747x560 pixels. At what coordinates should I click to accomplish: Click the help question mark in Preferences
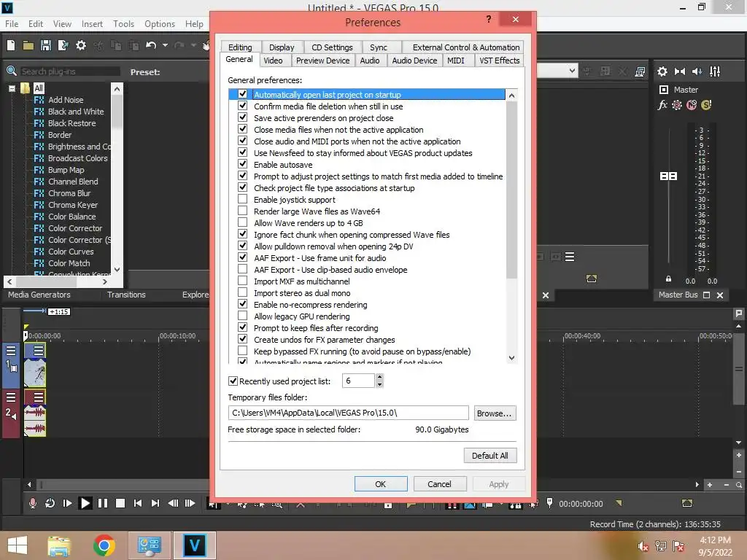click(488, 19)
